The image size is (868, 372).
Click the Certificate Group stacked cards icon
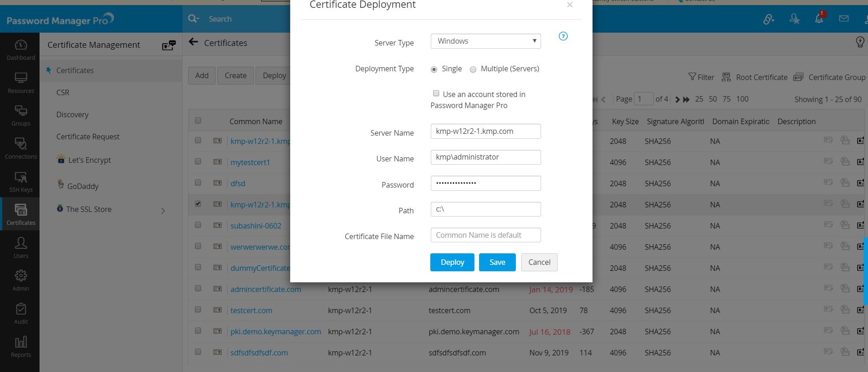[799, 77]
